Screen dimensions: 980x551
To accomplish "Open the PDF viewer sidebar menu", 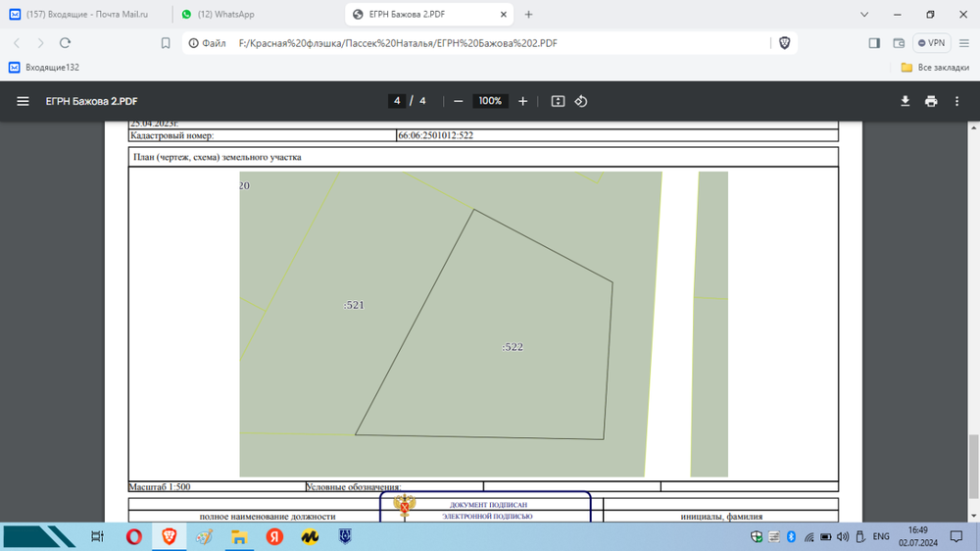I will [23, 101].
